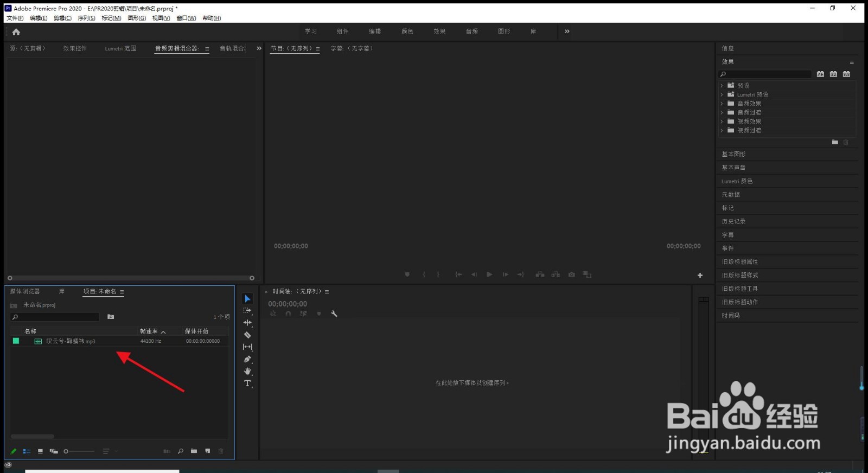Open the 文件(F) menu
The height and width of the screenshot is (473, 868).
15,18
